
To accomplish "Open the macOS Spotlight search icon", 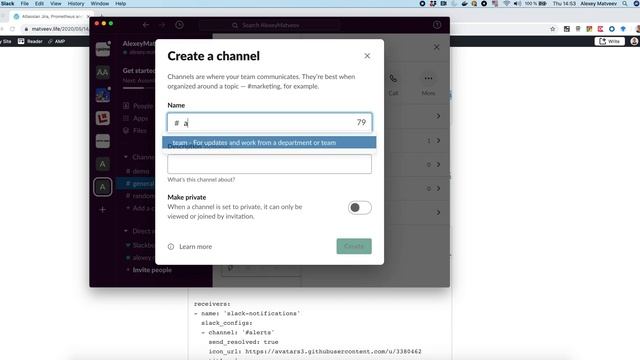I will click(x=625, y=4).
